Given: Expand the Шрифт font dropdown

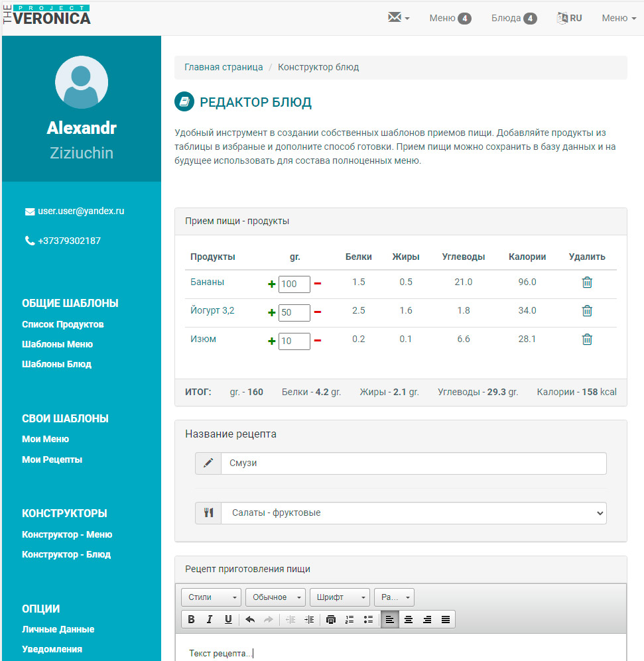Looking at the screenshot, I should click(340, 597).
